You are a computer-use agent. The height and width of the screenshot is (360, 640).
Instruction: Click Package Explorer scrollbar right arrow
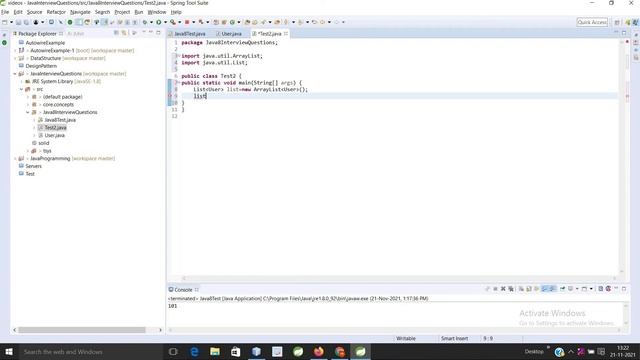pos(160,330)
